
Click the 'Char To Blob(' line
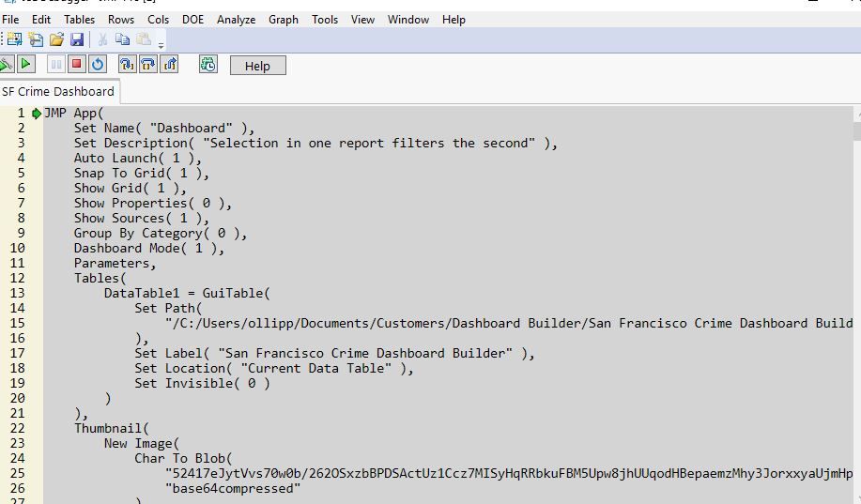click(x=183, y=458)
